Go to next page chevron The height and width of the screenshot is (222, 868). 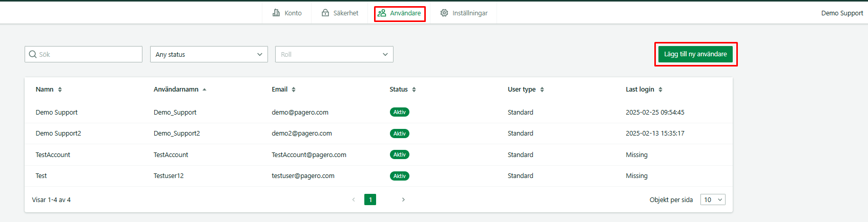point(403,199)
